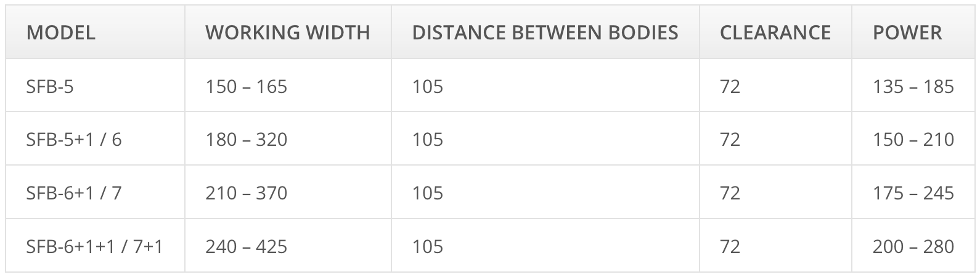Click the 150 – 165 working width value
The image size is (980, 277).
point(246,86)
